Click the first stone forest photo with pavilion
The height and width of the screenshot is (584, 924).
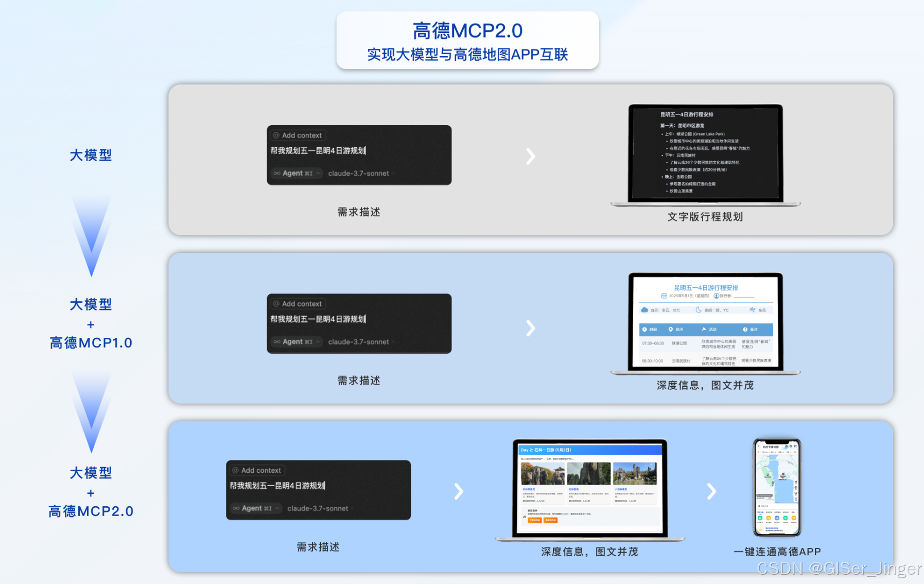tap(543, 473)
